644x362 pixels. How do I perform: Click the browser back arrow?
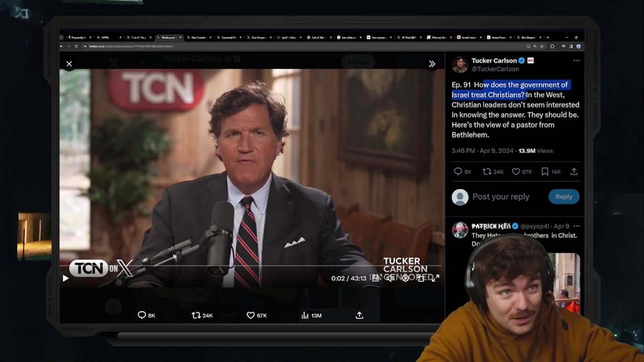62,46
